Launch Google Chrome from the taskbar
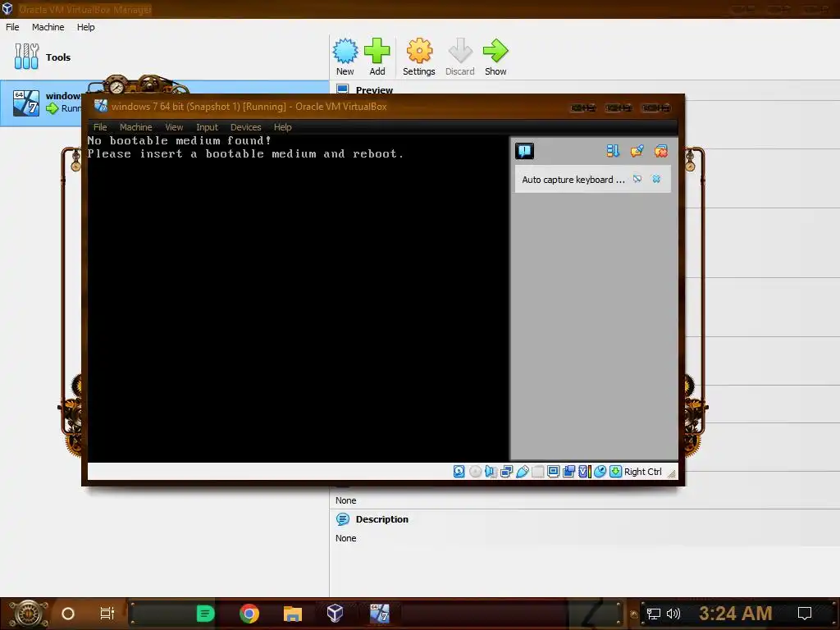This screenshot has height=630, width=840. tap(249, 614)
